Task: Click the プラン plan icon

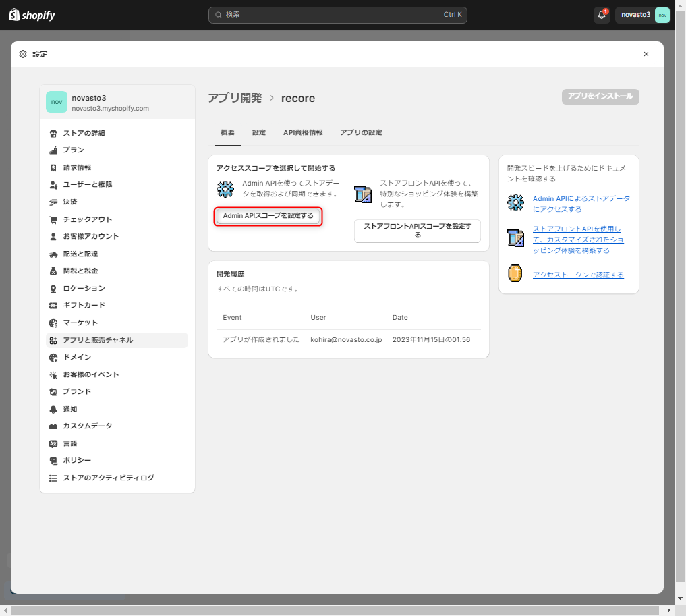Action: (x=53, y=150)
